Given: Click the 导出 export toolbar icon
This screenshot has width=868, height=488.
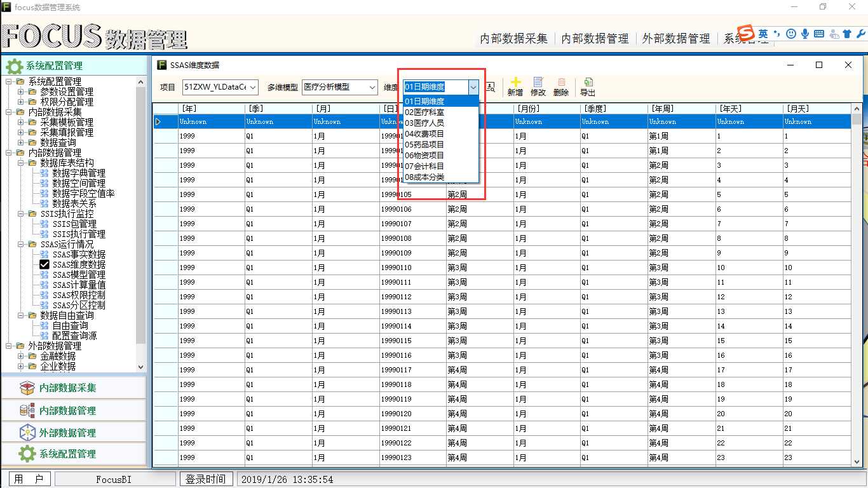Looking at the screenshot, I should [x=588, y=82].
